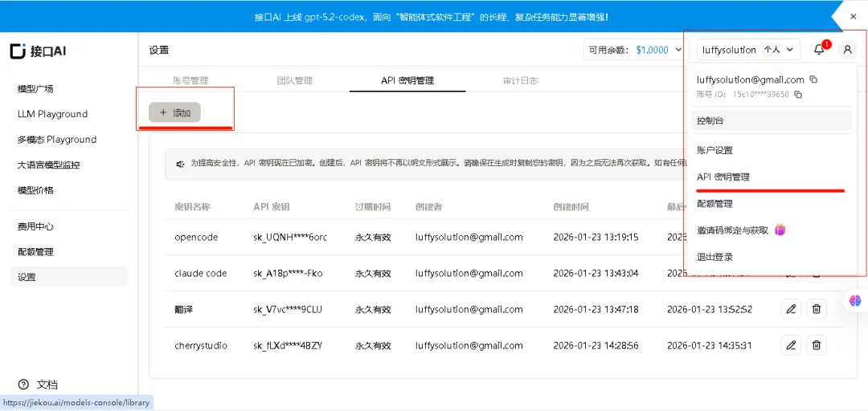Click the $1.0000 balance amount
Image resolution: width=868 pixels, height=411 pixels.
652,50
